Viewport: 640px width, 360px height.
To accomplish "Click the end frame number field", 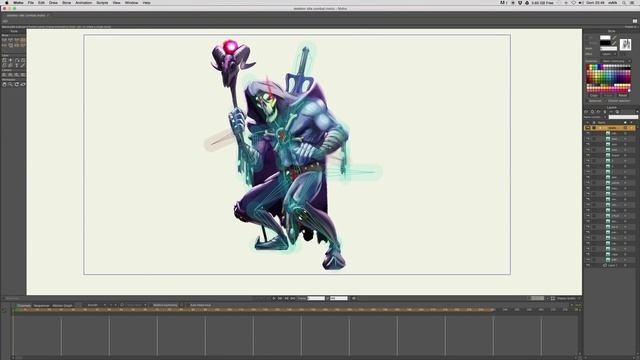I will tap(339, 298).
